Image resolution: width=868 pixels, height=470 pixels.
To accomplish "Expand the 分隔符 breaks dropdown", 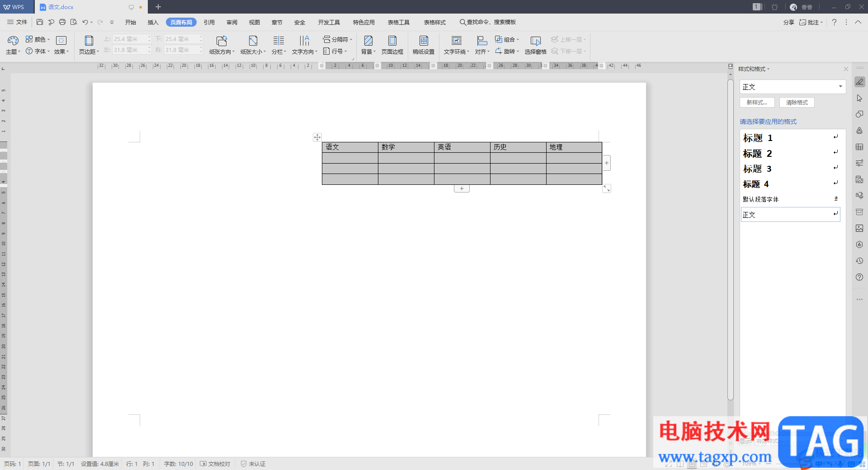I will click(x=351, y=40).
